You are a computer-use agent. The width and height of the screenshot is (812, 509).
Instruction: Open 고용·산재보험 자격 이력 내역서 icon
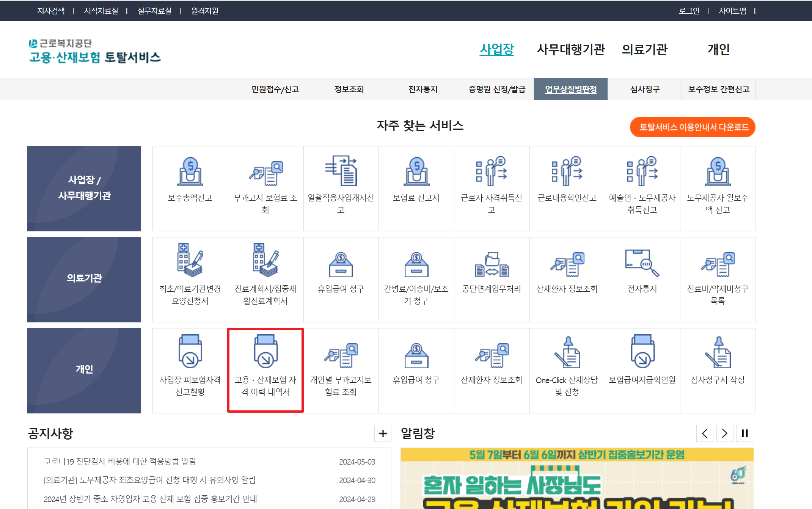coord(265,351)
